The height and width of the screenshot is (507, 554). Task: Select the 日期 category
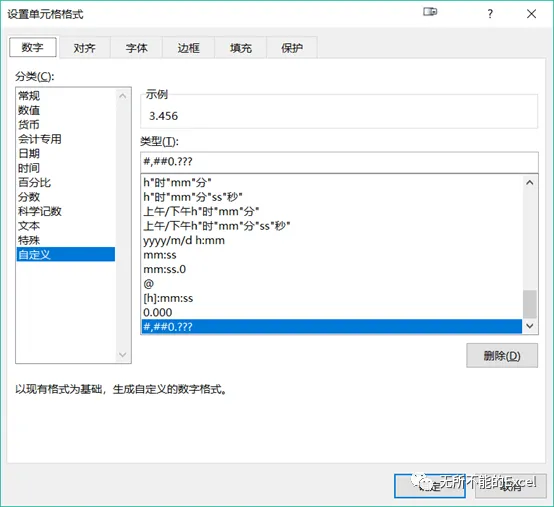tap(66, 153)
